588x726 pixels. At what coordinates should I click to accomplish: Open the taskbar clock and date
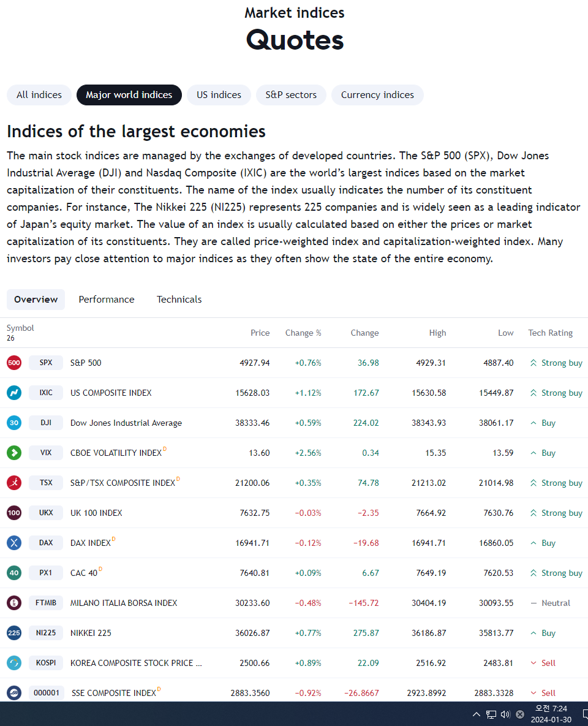pyautogui.click(x=551, y=714)
